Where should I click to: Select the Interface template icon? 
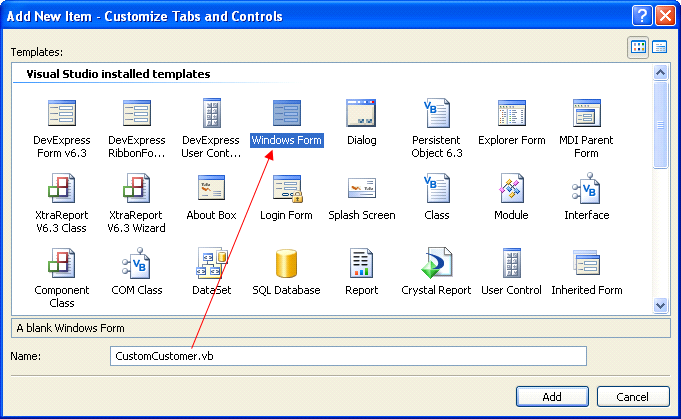pos(586,188)
